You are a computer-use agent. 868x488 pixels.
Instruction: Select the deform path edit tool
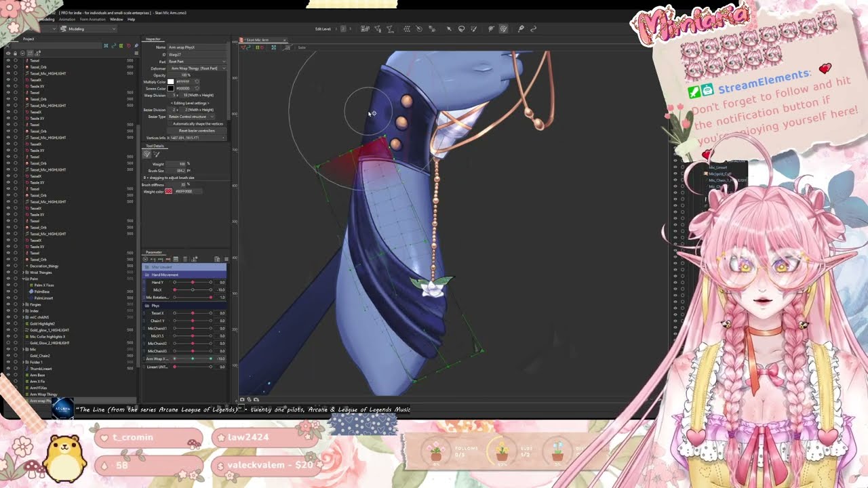[533, 29]
